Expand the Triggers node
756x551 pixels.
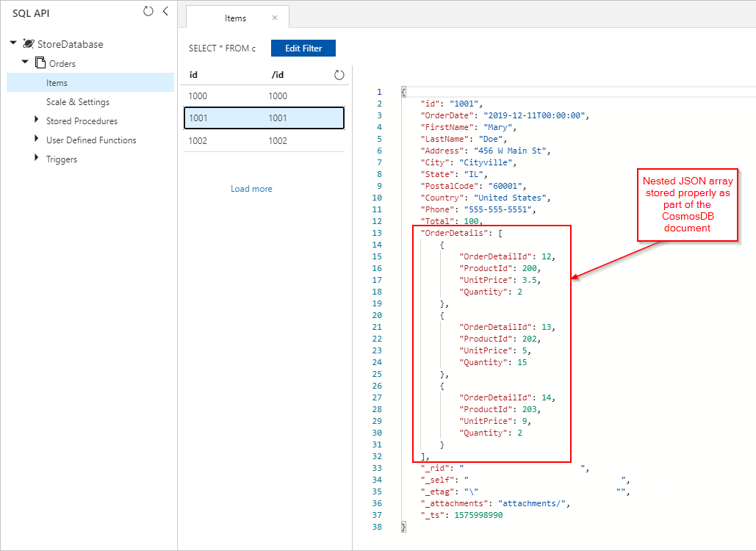35,159
